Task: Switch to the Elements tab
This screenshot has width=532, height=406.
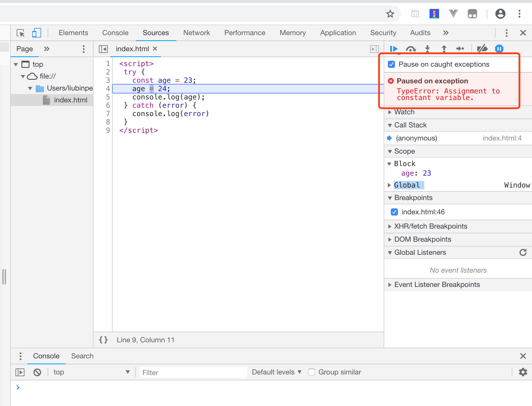Action: point(73,33)
